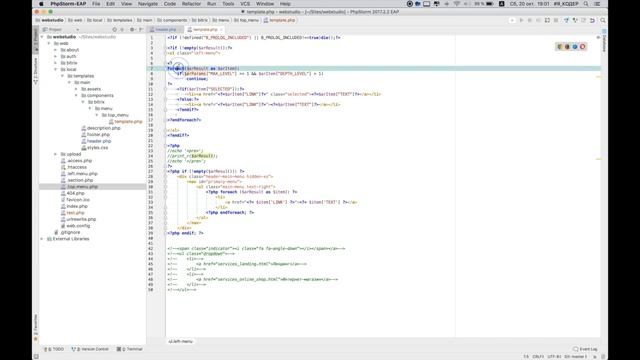
Task: Open the Safari browser preview icon in editor
Action: [575, 47]
